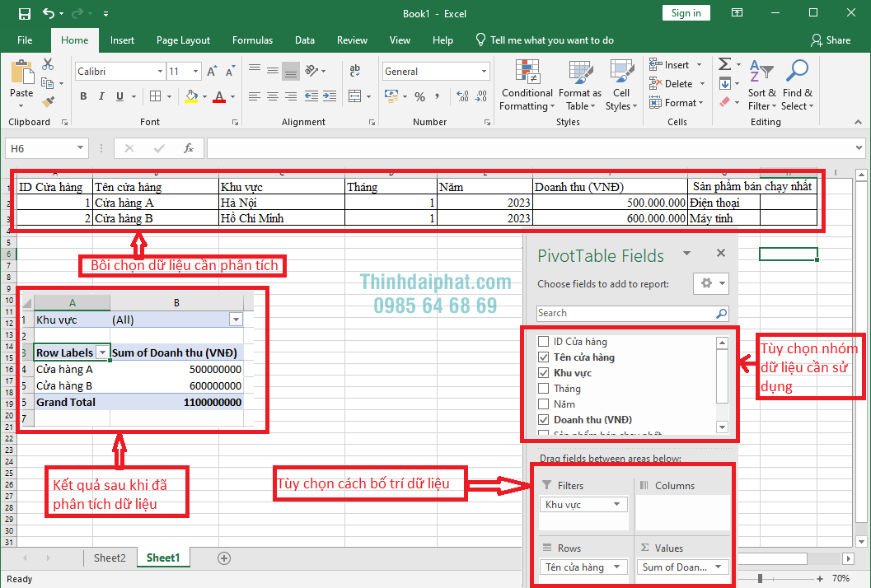Open Tên cửa hàng dropdown in Rows area
The width and height of the screenshot is (871, 588).
(x=616, y=567)
